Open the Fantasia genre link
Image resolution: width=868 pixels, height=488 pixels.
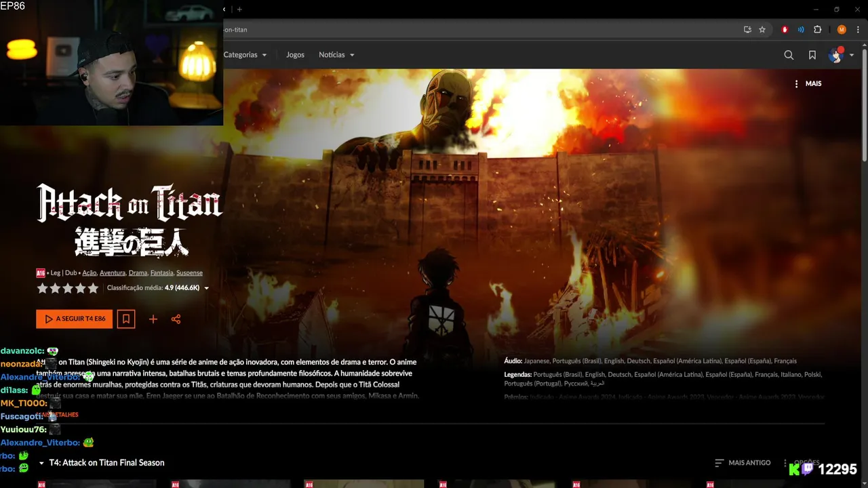point(162,273)
